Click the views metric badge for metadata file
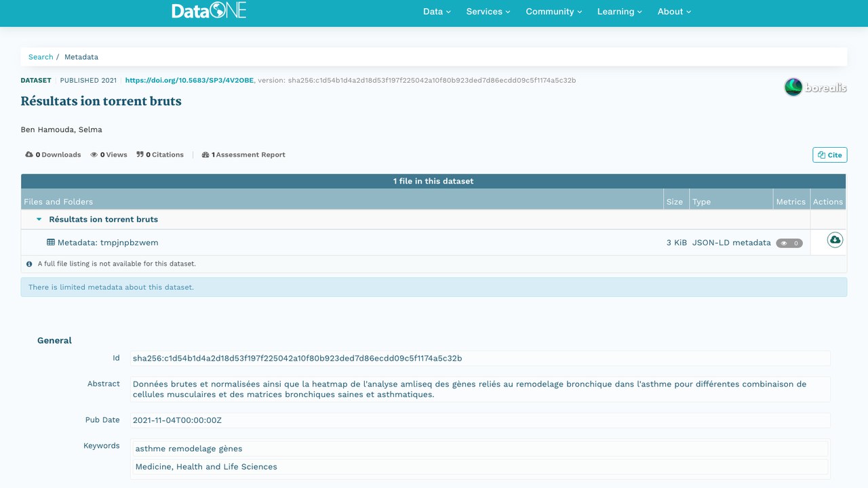This screenshot has height=488, width=868. pos(789,243)
